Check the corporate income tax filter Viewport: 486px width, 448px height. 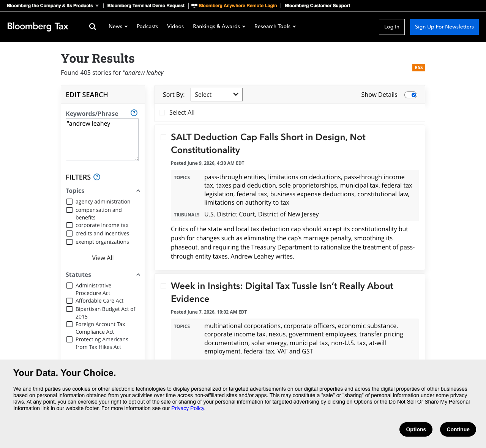(x=69, y=225)
